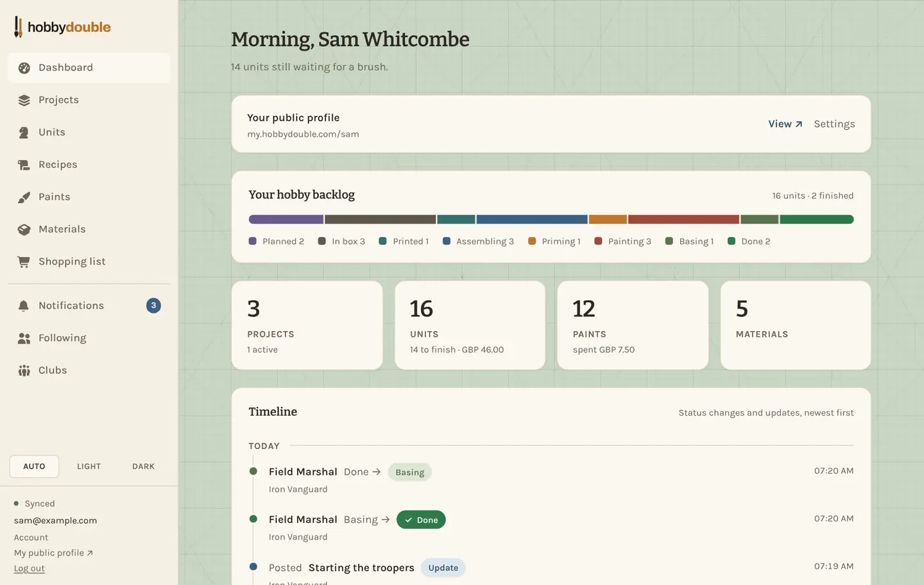The width and height of the screenshot is (924, 585).
Task: Click the sam@example.com account email
Action: pyautogui.click(x=56, y=521)
